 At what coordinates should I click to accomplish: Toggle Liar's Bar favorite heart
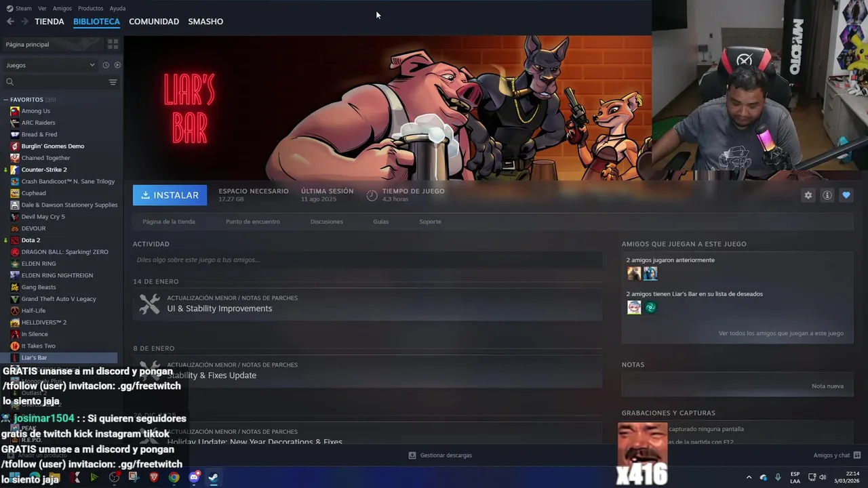click(846, 195)
